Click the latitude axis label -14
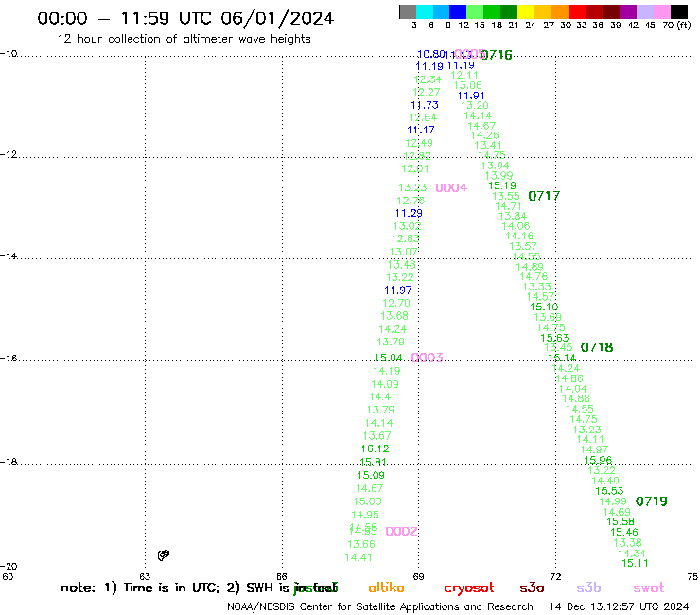Screen dimensions: 700x615 coord(9,255)
